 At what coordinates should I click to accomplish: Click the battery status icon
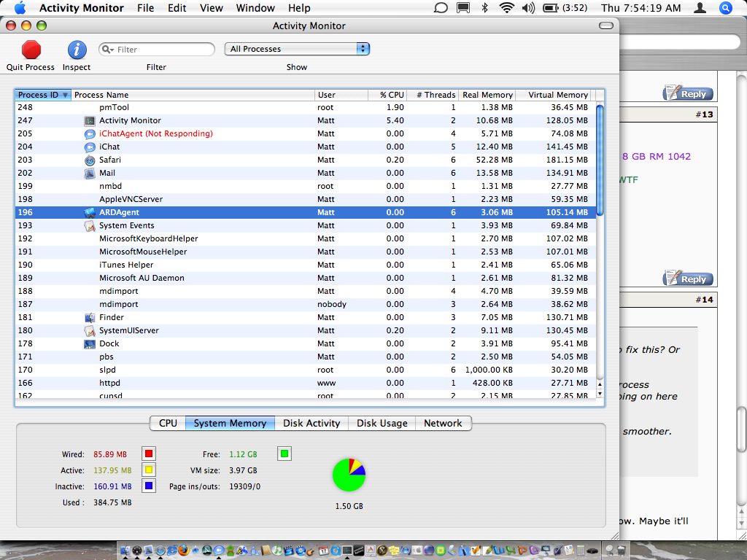(551, 7)
